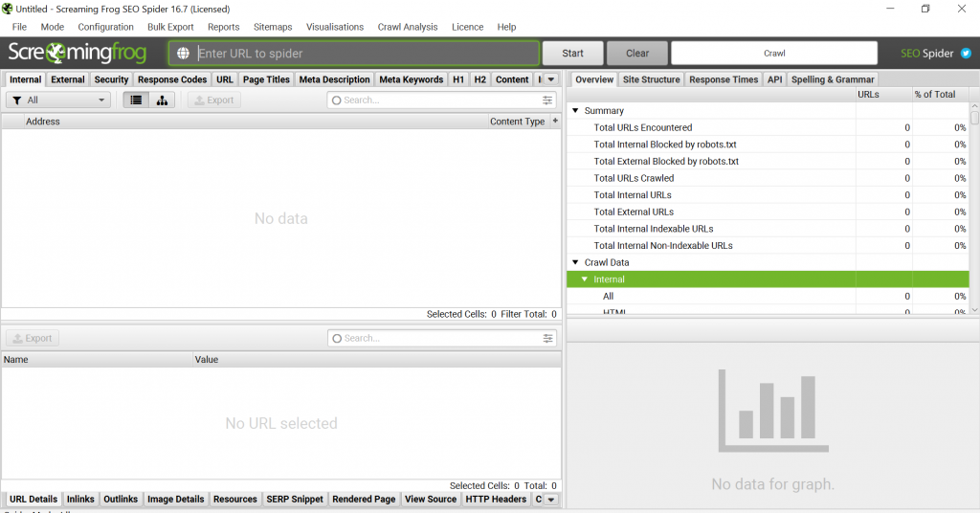Show more top tabs dropdown arrow
This screenshot has height=513, width=980.
550,79
